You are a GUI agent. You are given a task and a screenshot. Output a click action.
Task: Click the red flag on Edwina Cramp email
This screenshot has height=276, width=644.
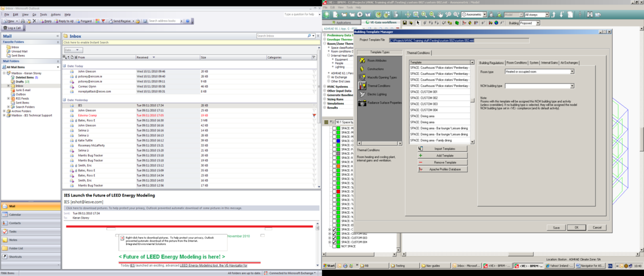[x=314, y=115]
